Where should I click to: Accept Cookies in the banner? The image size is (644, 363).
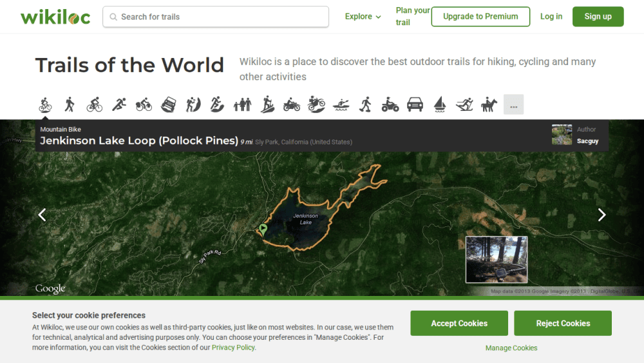459,323
